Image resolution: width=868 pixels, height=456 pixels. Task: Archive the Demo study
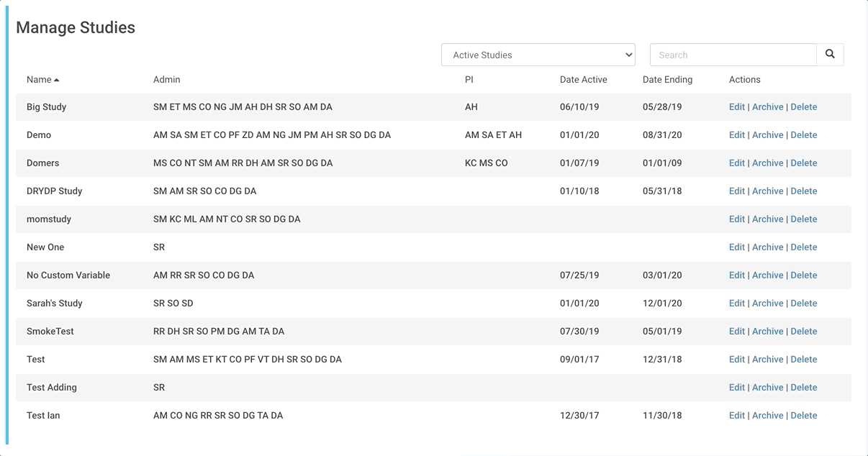coord(767,135)
